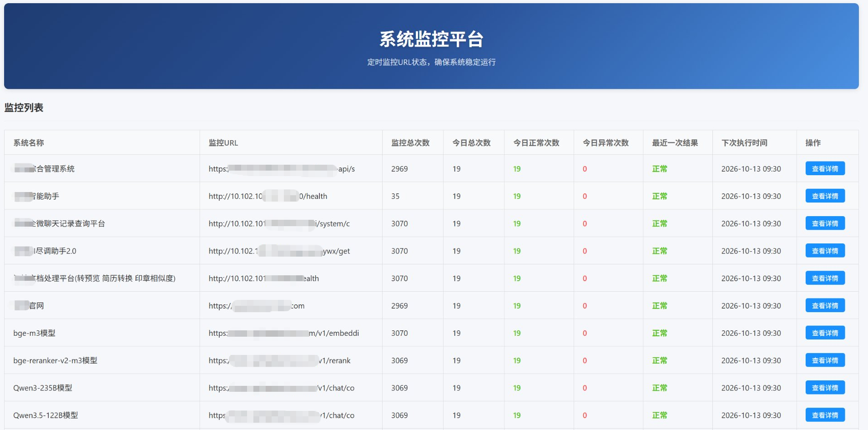Open 查看详情 for the 能助手 row
Image resolution: width=868 pixels, height=430 pixels.
(825, 196)
